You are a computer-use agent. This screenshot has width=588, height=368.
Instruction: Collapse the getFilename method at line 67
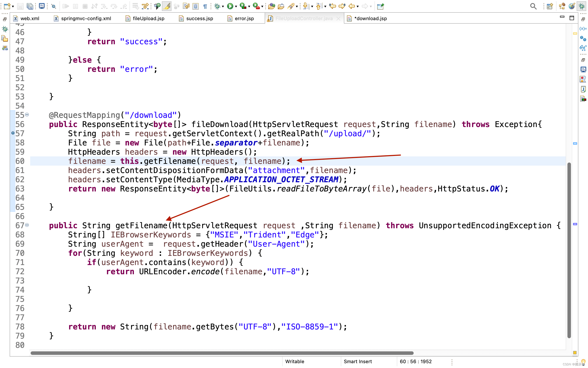coord(27,225)
